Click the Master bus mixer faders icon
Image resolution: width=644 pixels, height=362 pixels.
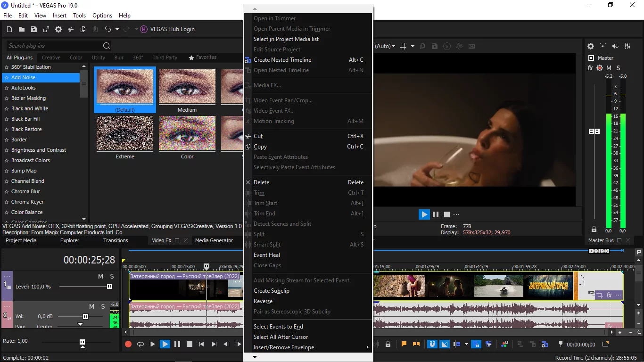[627, 46]
